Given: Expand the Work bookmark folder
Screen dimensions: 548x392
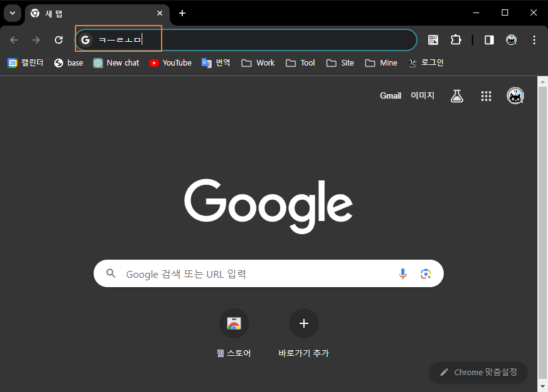Looking at the screenshot, I should click(x=258, y=63).
